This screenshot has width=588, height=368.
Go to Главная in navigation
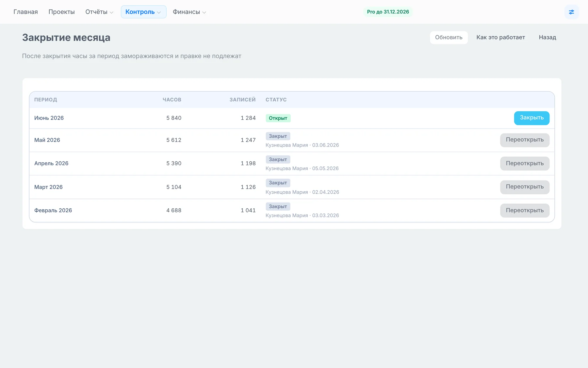25,12
